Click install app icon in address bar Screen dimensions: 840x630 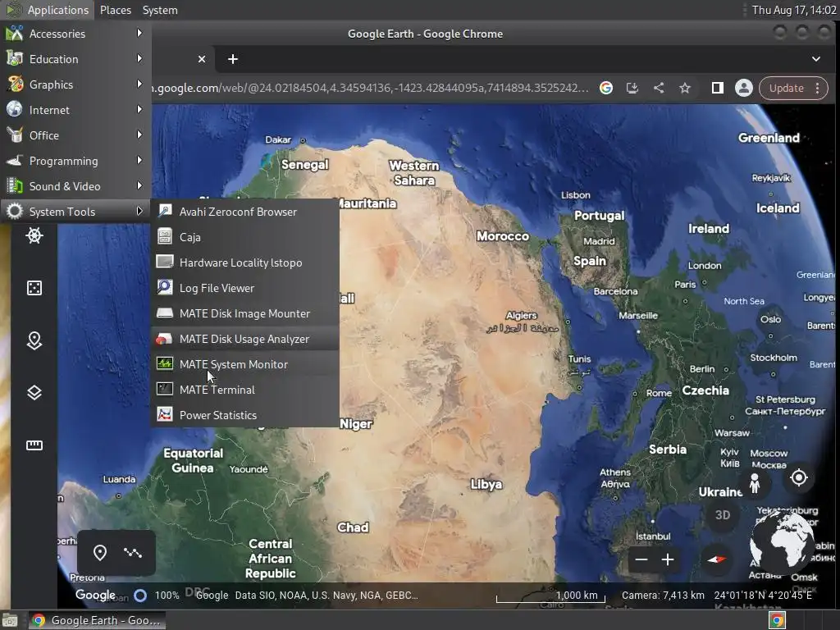tap(632, 88)
